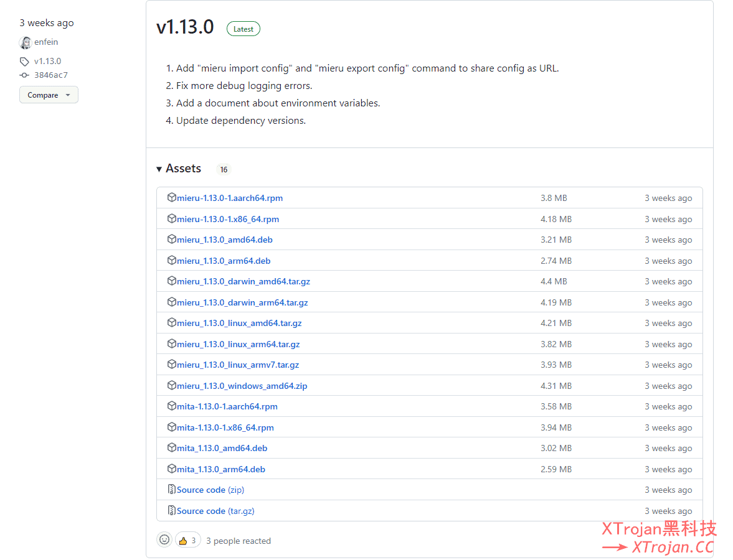Click the Latest release badge

pyautogui.click(x=243, y=29)
